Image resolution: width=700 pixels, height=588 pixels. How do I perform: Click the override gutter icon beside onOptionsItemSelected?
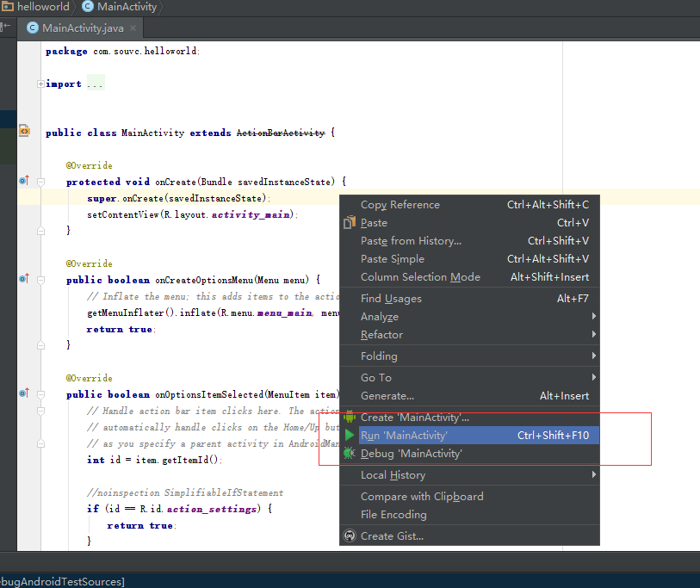click(x=24, y=393)
